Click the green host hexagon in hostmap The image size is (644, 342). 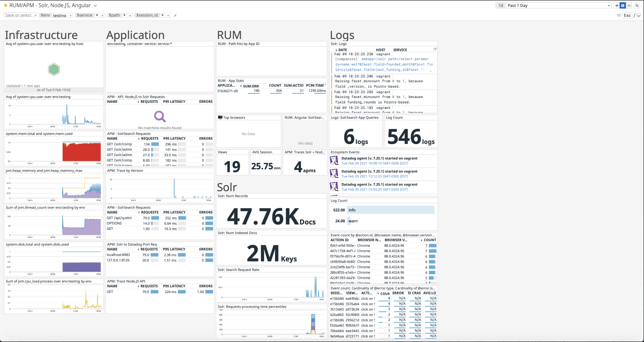click(x=54, y=69)
